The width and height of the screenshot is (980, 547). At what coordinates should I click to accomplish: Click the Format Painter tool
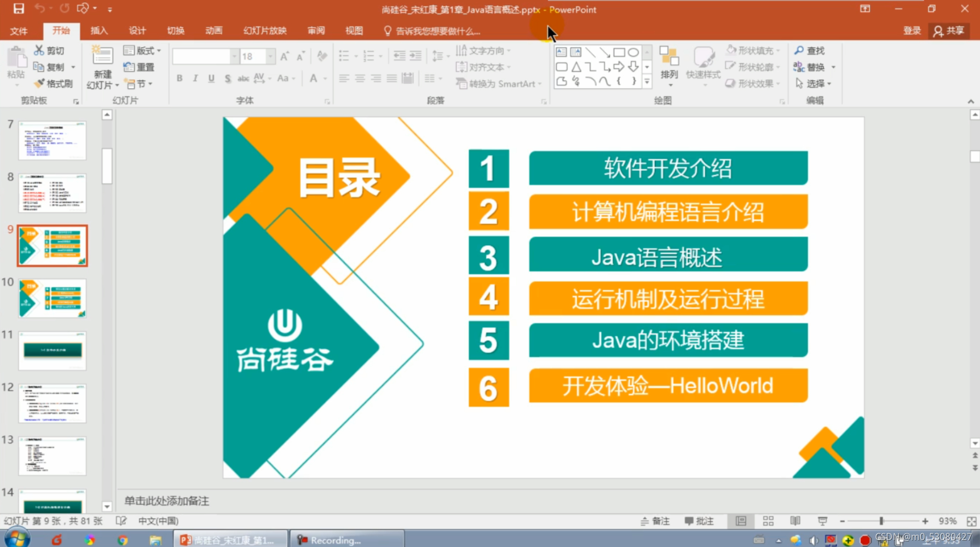pyautogui.click(x=54, y=83)
